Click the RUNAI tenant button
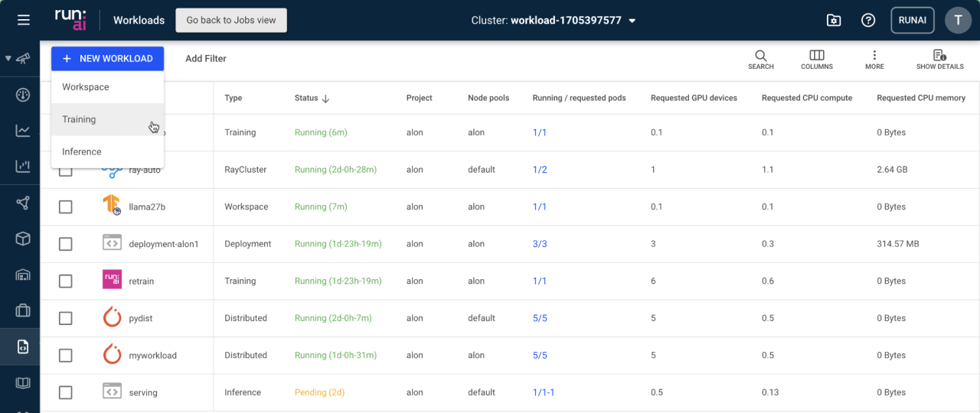This screenshot has width=980, height=413. (x=912, y=20)
